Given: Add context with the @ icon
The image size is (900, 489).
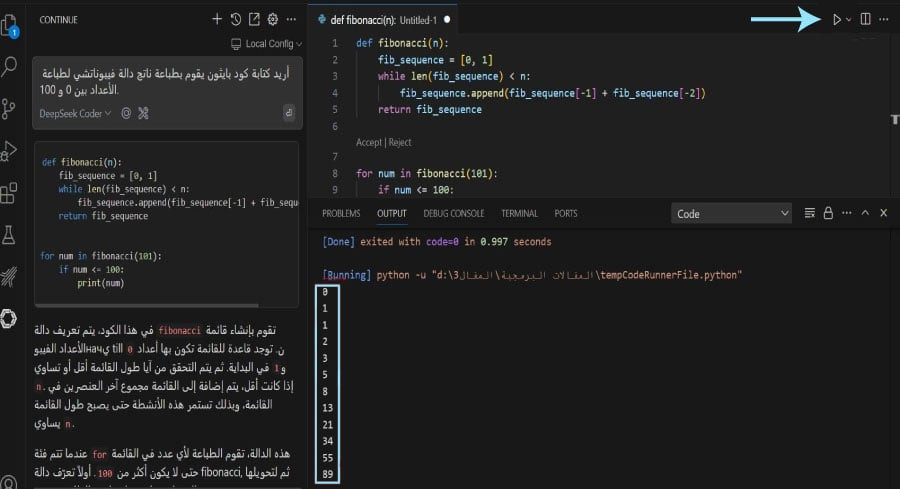Looking at the screenshot, I should [126, 113].
